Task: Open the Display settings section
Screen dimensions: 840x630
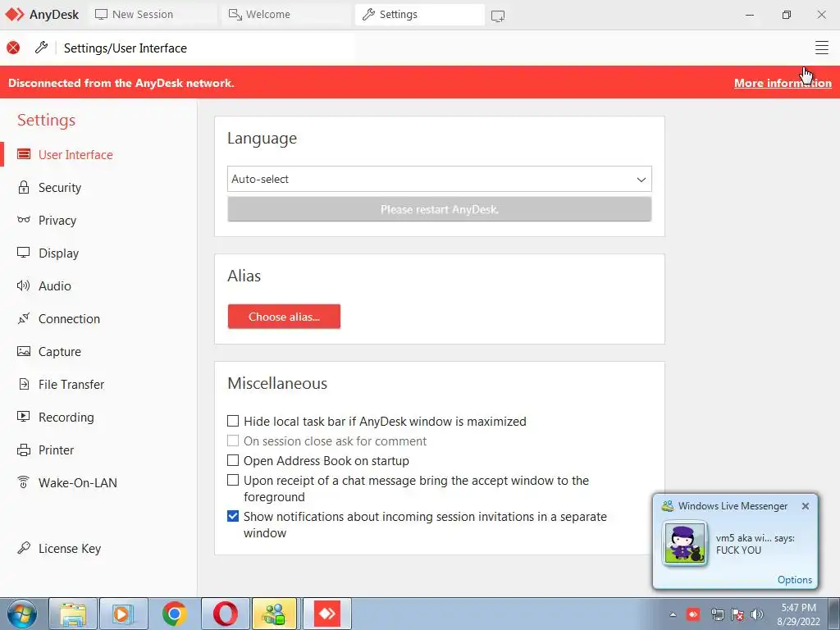Action: point(58,253)
